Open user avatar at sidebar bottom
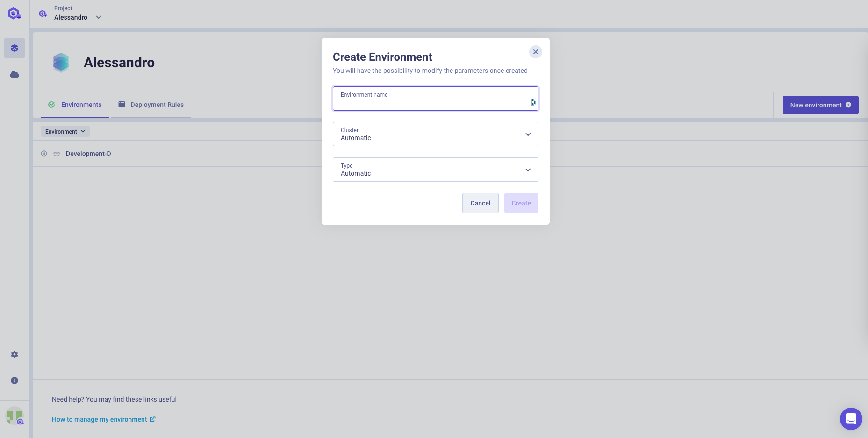 point(14,416)
